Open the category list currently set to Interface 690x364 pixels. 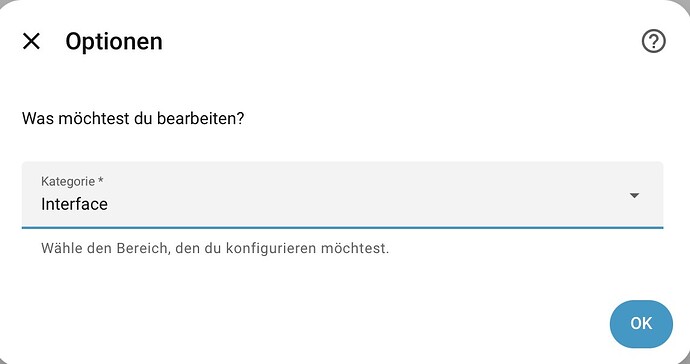342,195
